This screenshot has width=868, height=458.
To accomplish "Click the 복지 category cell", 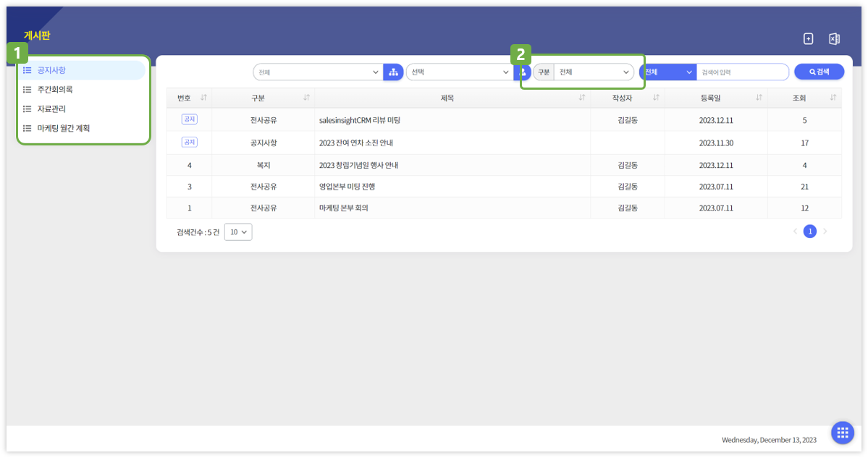I will [x=264, y=166].
